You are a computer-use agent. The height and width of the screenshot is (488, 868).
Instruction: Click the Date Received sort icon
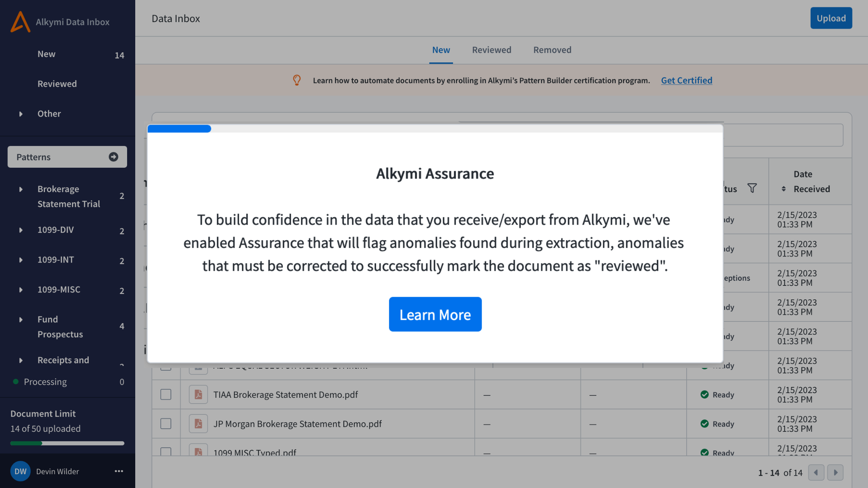pyautogui.click(x=784, y=189)
